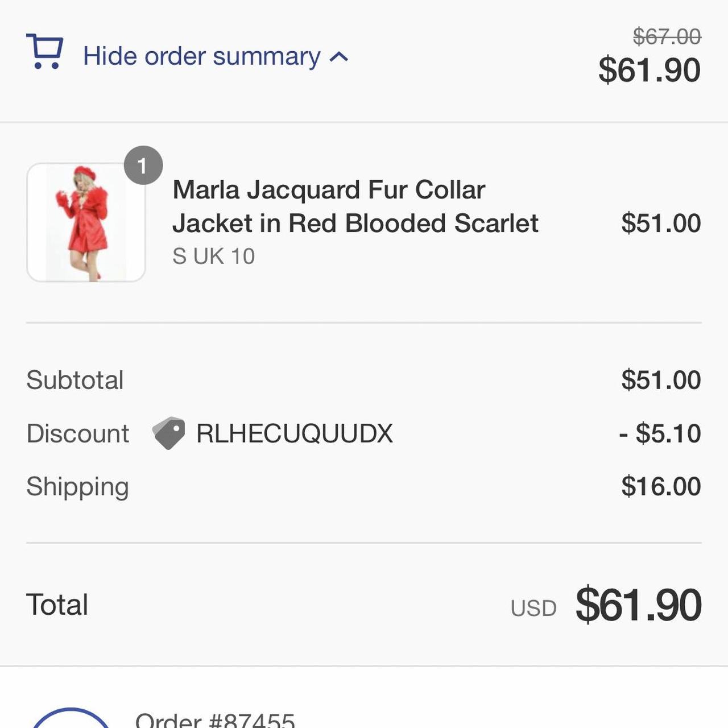Image resolution: width=728 pixels, height=728 pixels.
Task: Click the Subtotal label
Action: pos(75,380)
